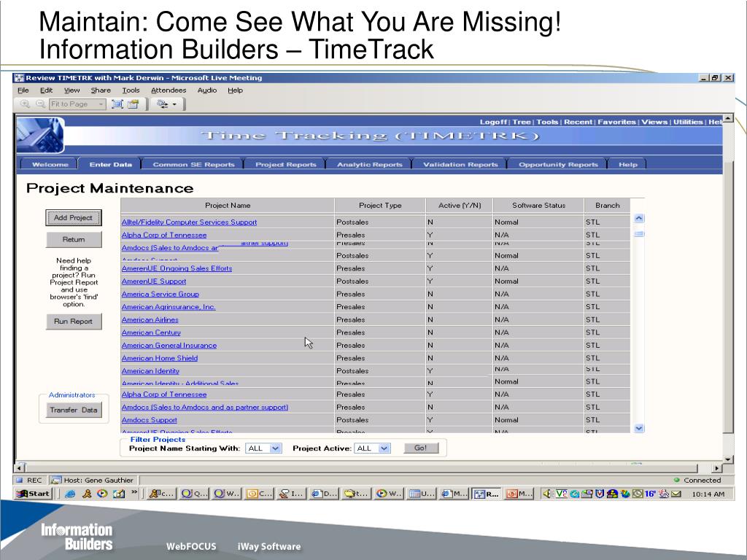Image resolution: width=747 pixels, height=560 pixels.
Task: Open Alltel/Fidelity Computer Services Support project
Action: tap(189, 222)
